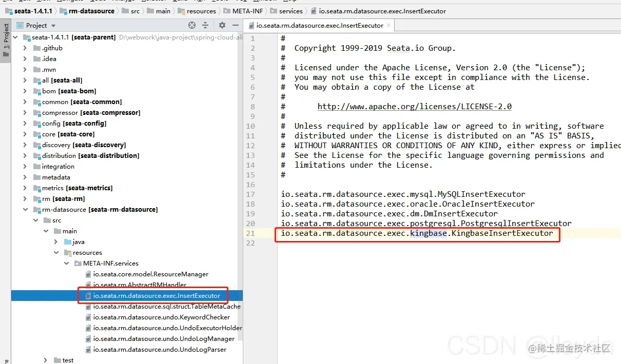Close the InsertExecutor editor tab

coord(389,25)
